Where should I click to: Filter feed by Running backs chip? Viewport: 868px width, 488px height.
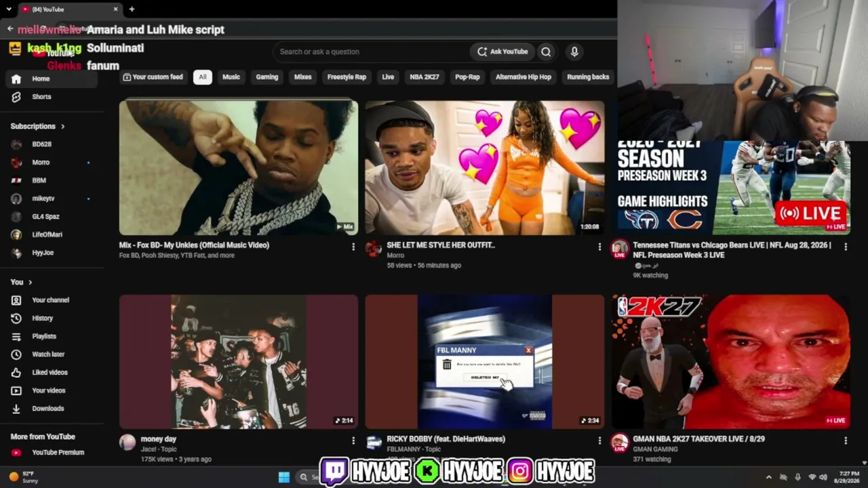[x=588, y=77]
